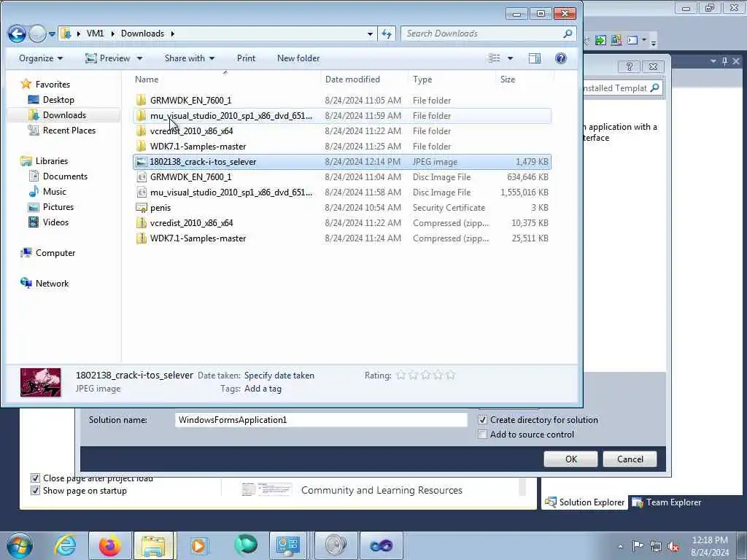Click the Solution name text field

point(321,420)
